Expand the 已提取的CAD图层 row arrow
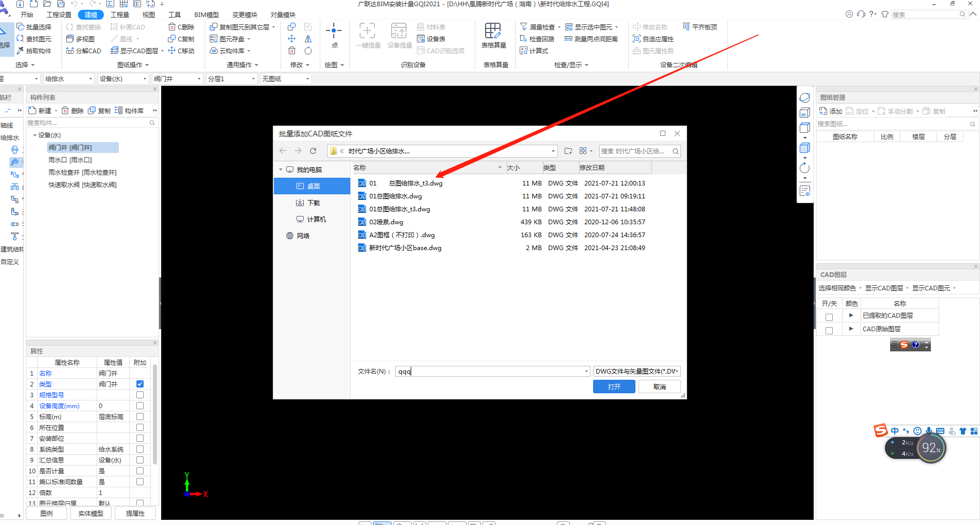 point(851,315)
